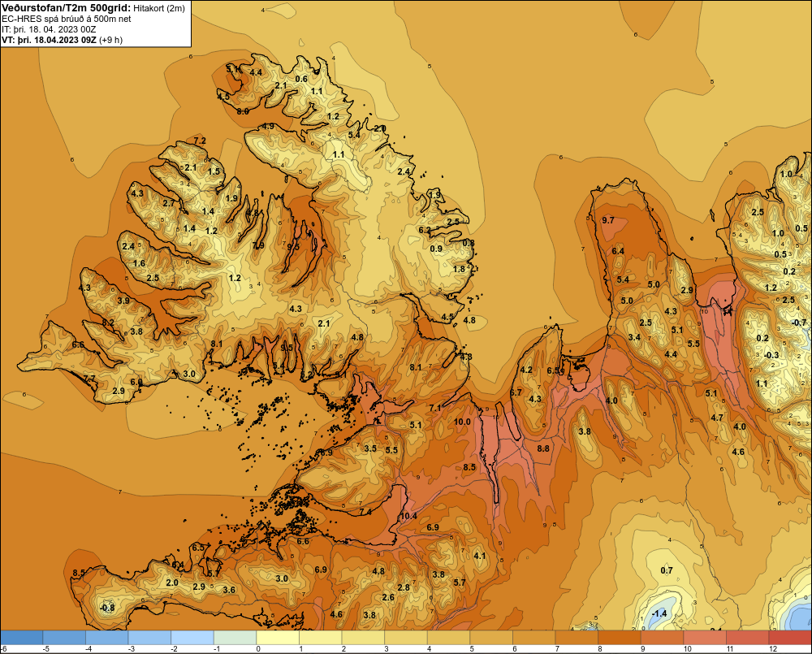Click the 4.2 temperature value
The image size is (812, 654).
coord(527,370)
